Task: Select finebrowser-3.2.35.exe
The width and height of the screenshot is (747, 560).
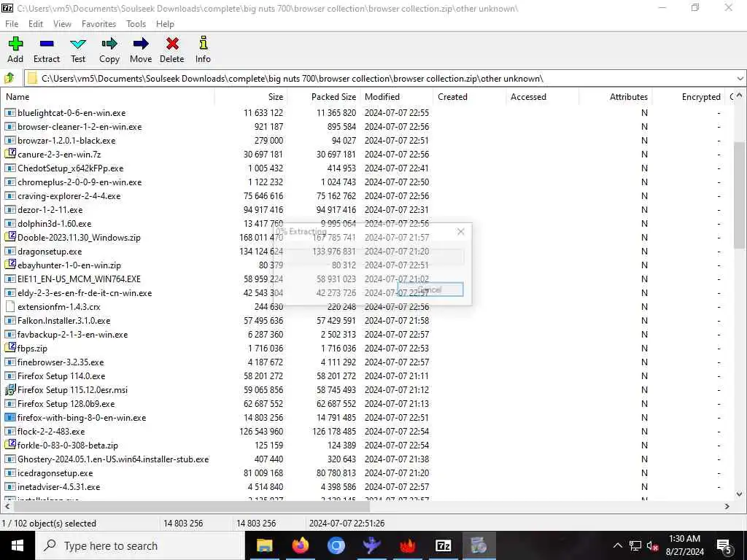Action: [61, 362]
